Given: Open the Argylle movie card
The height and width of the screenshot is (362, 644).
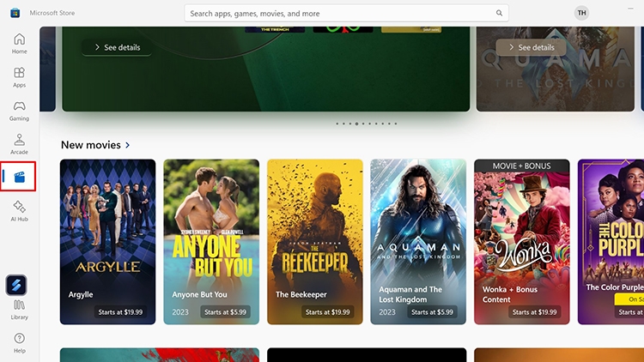Looking at the screenshot, I should coord(107,242).
